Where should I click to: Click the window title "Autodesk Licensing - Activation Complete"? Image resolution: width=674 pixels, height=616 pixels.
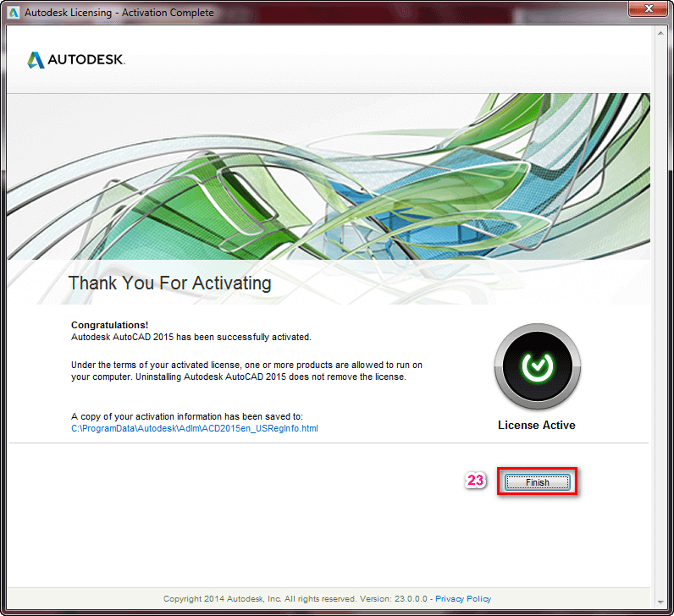point(119,13)
